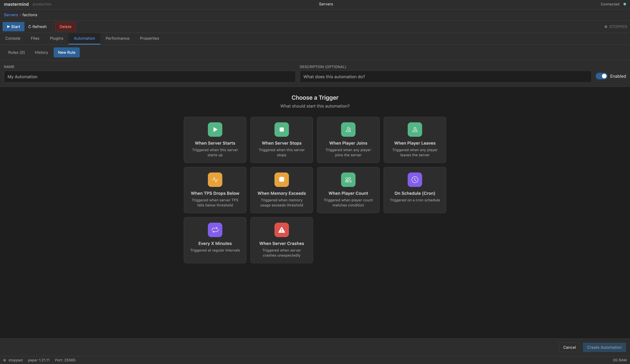Focus the Name input field
The height and width of the screenshot is (364, 630).
[150, 77]
